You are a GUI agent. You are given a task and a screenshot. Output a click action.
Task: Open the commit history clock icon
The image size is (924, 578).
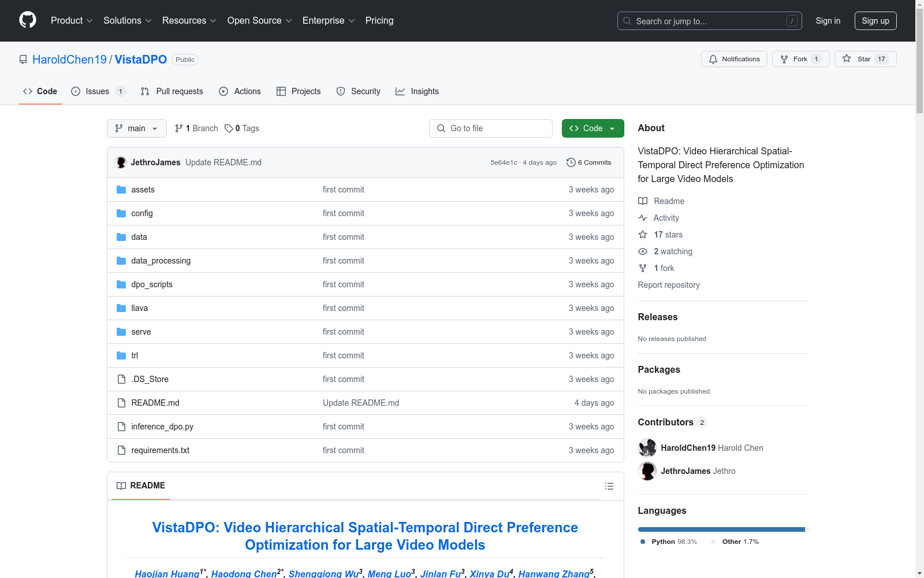[x=571, y=162]
